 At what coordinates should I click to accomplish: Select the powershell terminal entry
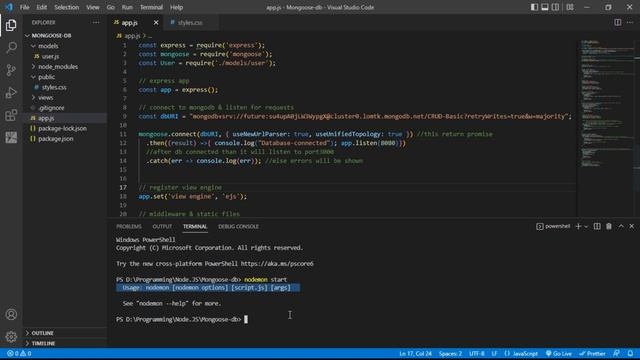[x=553, y=226]
